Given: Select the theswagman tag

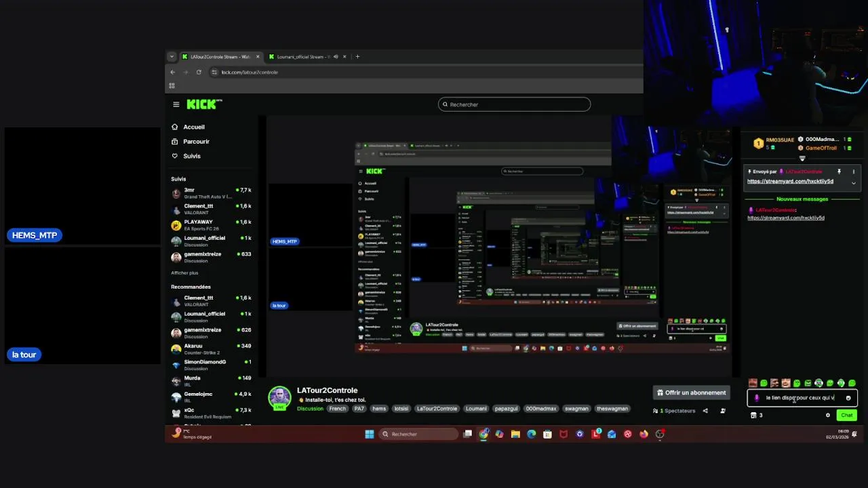Looking at the screenshot, I should coord(612,409).
